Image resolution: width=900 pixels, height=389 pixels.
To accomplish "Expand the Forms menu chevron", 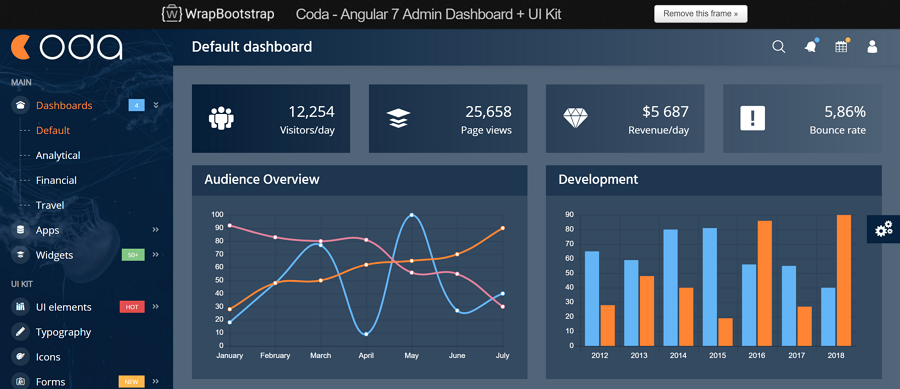I will 156,382.
